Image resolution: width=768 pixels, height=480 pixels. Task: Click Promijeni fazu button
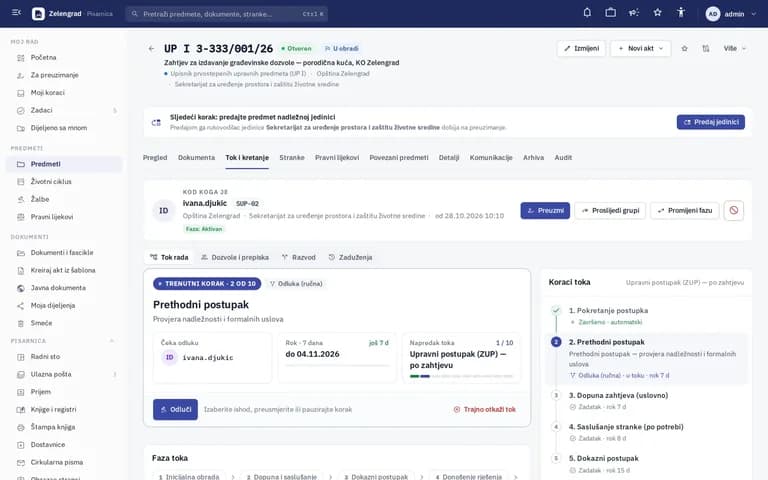[685, 211]
